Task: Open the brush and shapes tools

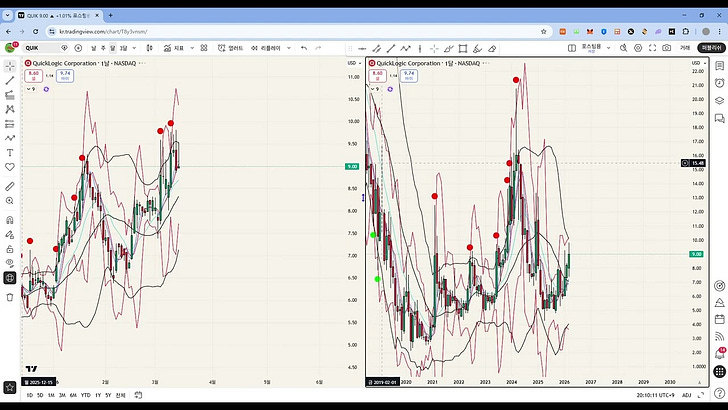Action: click(x=10, y=138)
